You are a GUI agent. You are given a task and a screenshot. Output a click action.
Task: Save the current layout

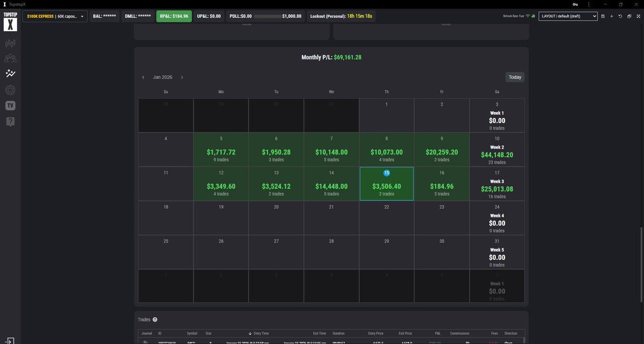point(603,16)
